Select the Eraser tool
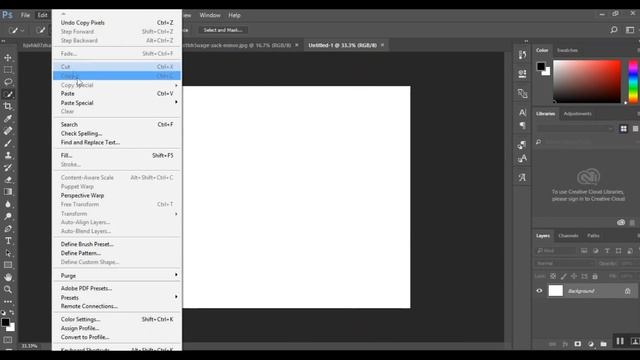This screenshot has height=360, width=640. pos(8,180)
